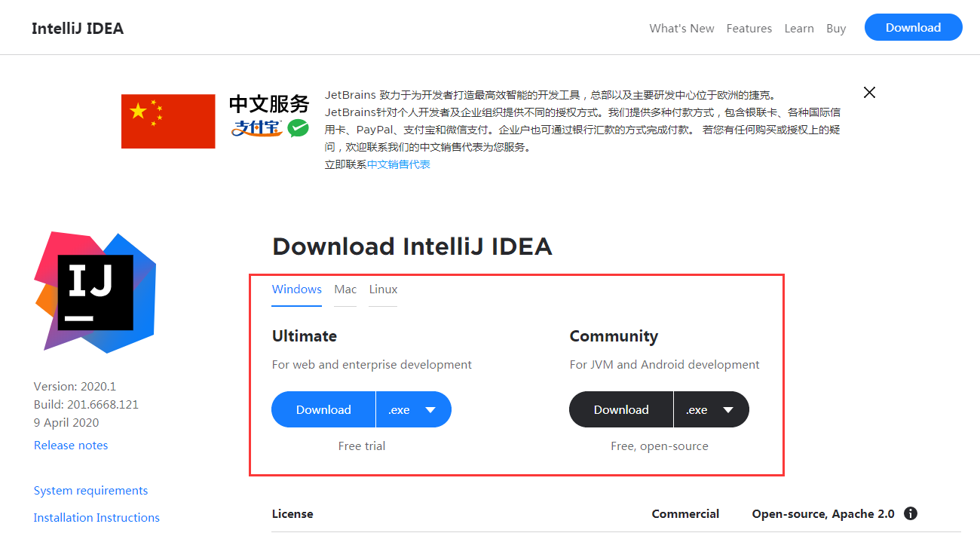Click the top-right Download button

(x=913, y=28)
